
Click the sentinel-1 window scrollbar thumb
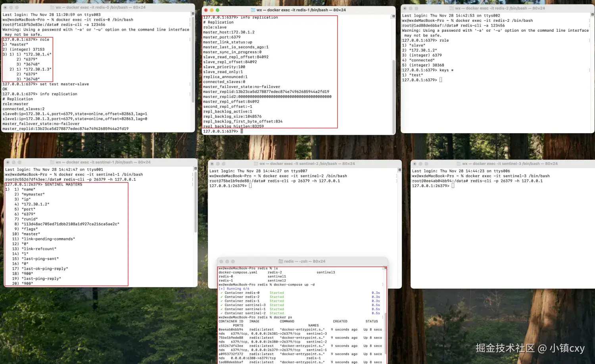click(196, 202)
